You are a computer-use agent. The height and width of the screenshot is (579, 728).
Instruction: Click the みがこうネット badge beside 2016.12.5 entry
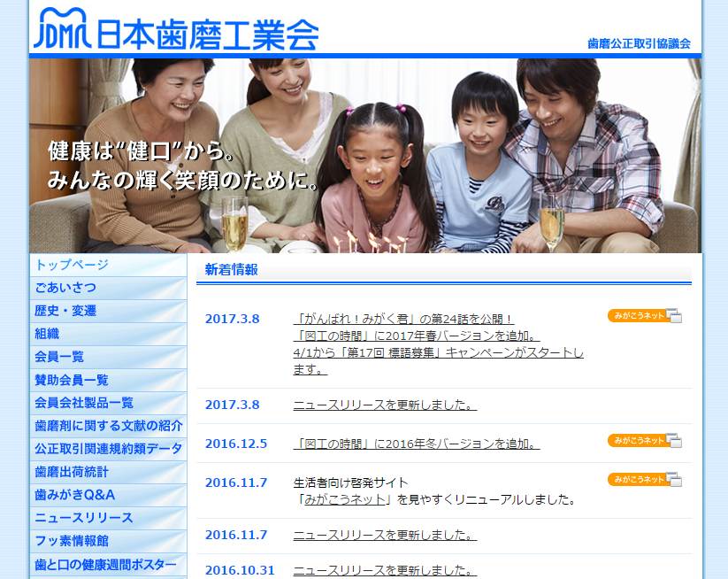click(x=644, y=441)
